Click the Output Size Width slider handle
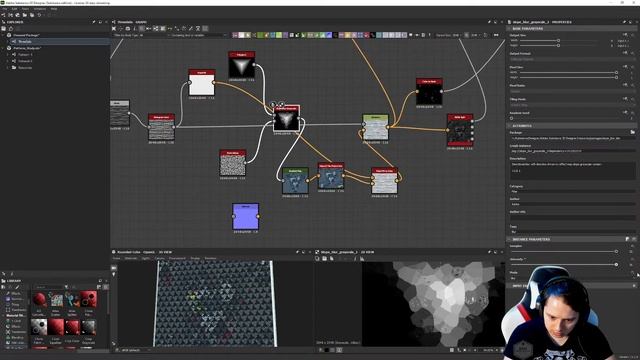This screenshot has width=640, height=360. [x=558, y=40]
